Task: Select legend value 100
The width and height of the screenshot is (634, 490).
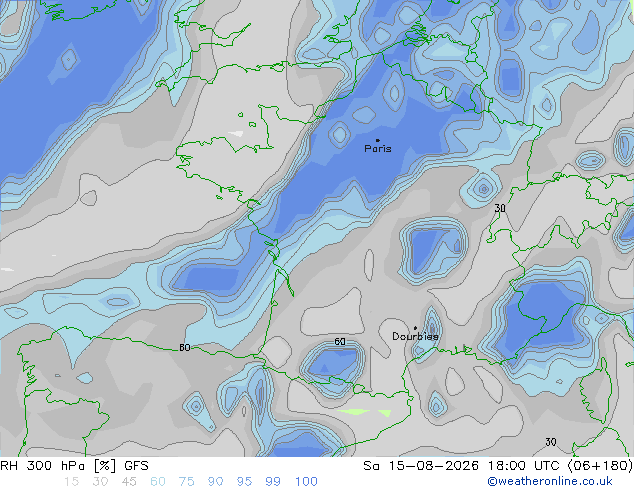Action: coord(306,482)
